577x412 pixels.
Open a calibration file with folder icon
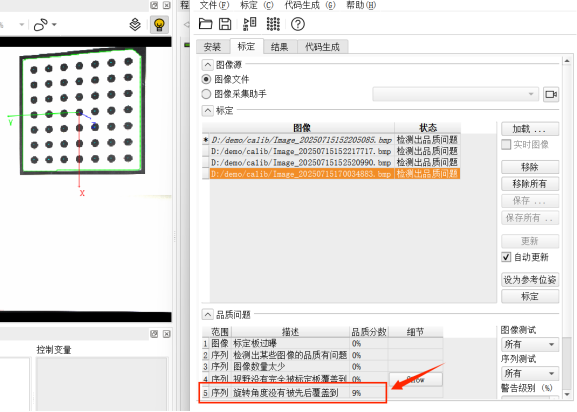pyautogui.click(x=205, y=24)
